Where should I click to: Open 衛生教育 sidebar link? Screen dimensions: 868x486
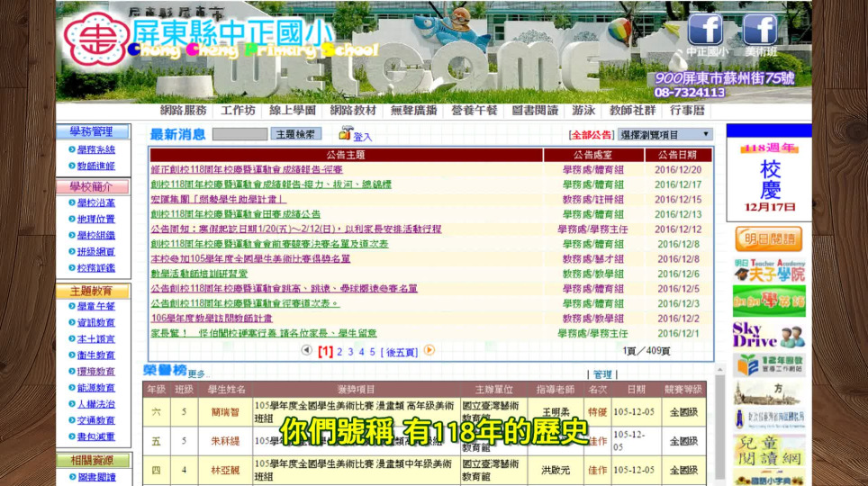(x=95, y=355)
